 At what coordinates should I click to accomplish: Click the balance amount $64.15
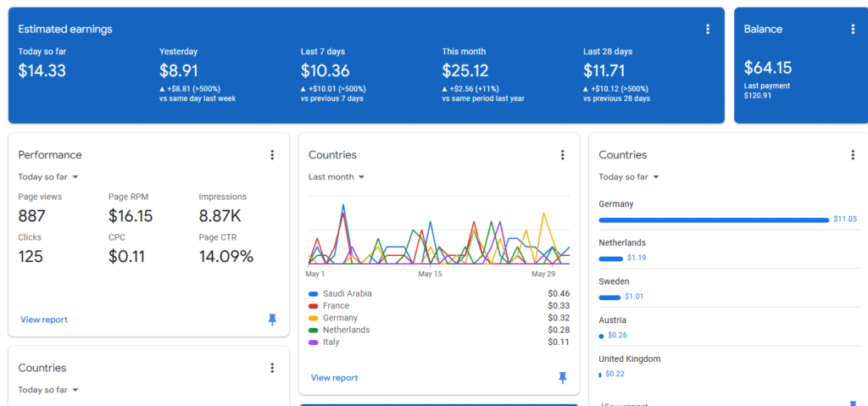(768, 68)
